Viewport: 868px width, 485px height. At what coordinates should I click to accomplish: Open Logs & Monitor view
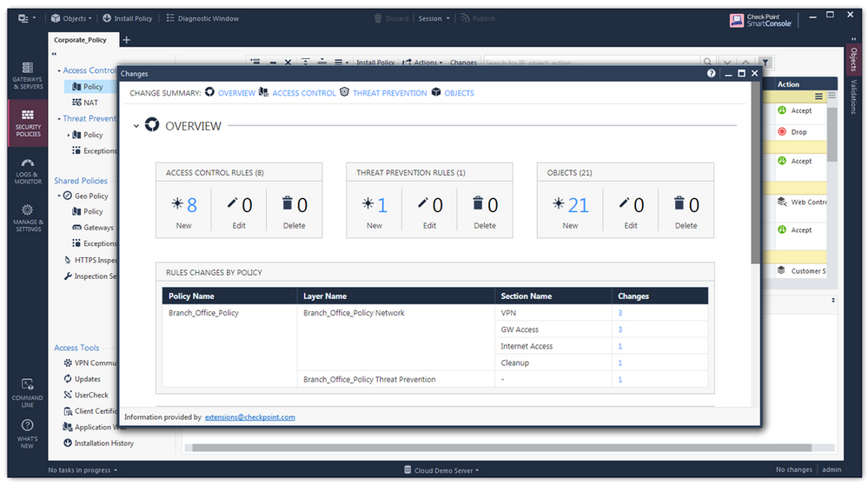tap(27, 170)
